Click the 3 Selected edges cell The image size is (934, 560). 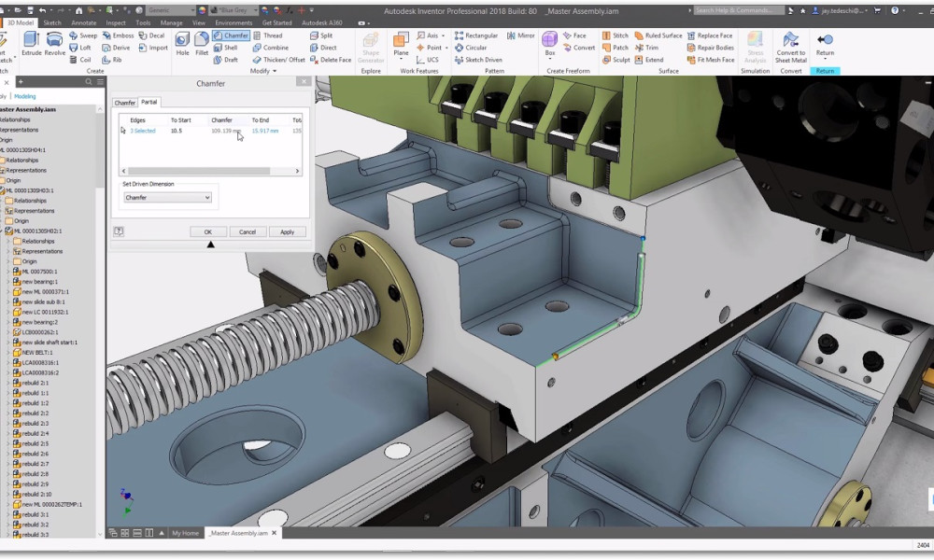pos(142,131)
